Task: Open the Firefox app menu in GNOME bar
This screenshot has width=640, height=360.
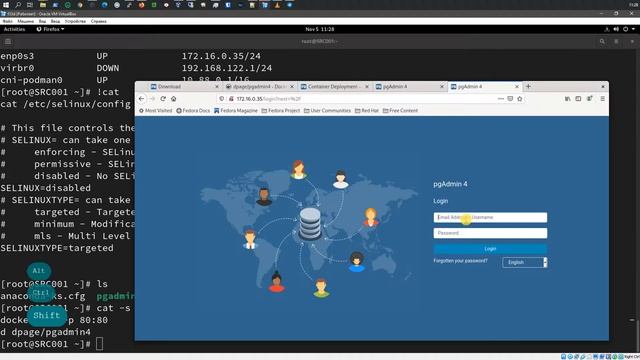Action: (x=50, y=29)
